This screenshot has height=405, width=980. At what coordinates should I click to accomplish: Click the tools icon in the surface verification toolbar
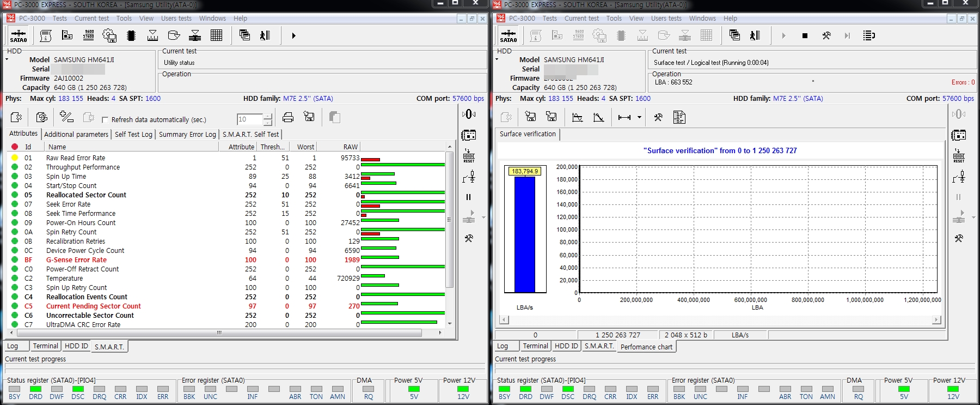[x=658, y=117]
